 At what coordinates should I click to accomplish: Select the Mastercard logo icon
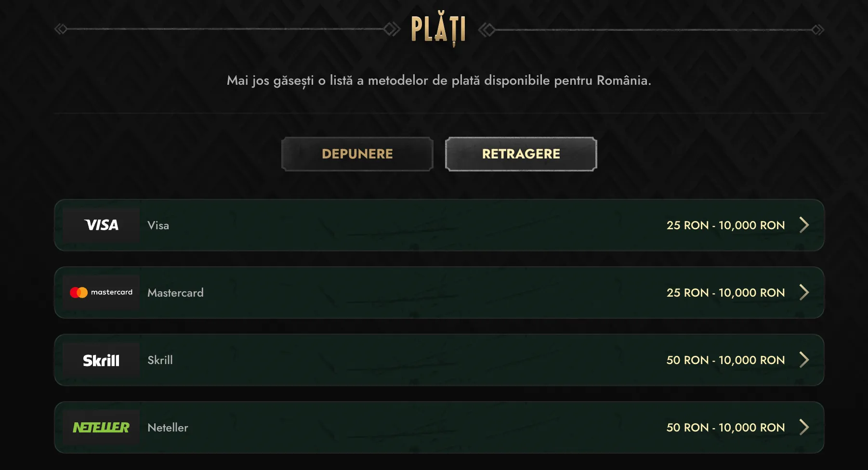(101, 292)
